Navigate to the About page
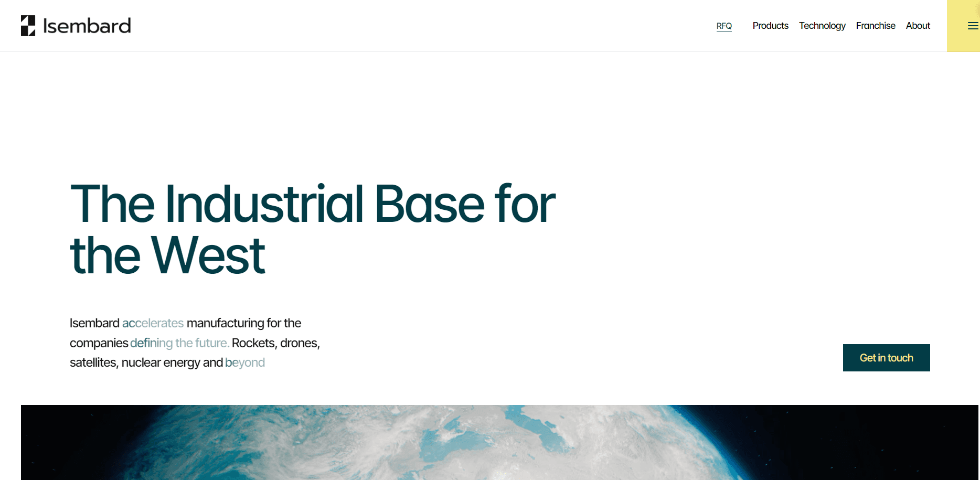This screenshot has height=480, width=980. pyautogui.click(x=918, y=26)
